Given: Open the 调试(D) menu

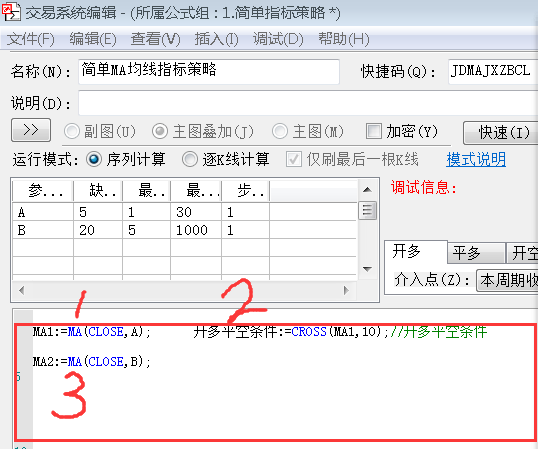Looking at the screenshot, I should [x=278, y=39].
